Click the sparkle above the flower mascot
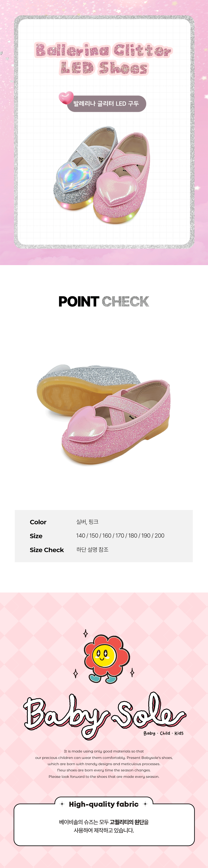The height and width of the screenshot is (868, 208). coord(86,633)
